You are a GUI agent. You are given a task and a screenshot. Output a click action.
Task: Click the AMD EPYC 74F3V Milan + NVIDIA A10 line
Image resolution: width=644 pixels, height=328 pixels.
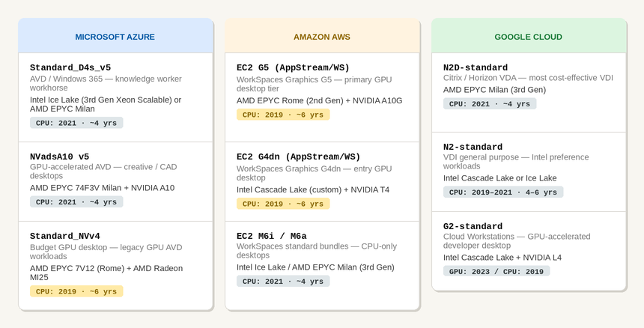coord(103,188)
